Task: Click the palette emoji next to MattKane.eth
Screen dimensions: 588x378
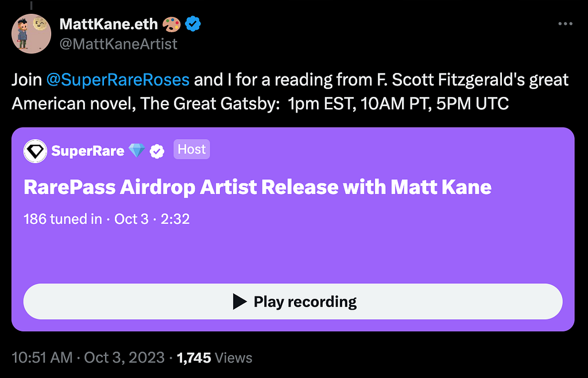Action: pyautogui.click(x=171, y=24)
